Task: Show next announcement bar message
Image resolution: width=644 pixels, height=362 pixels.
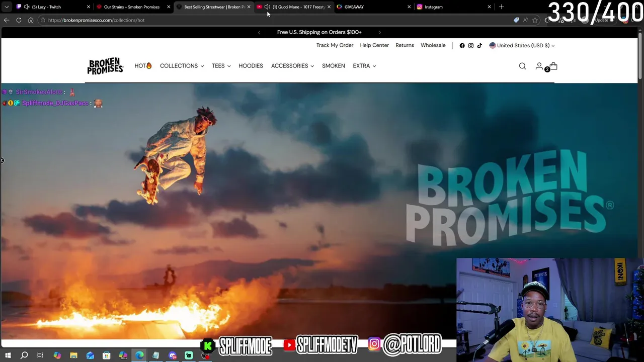Action: [x=379, y=32]
